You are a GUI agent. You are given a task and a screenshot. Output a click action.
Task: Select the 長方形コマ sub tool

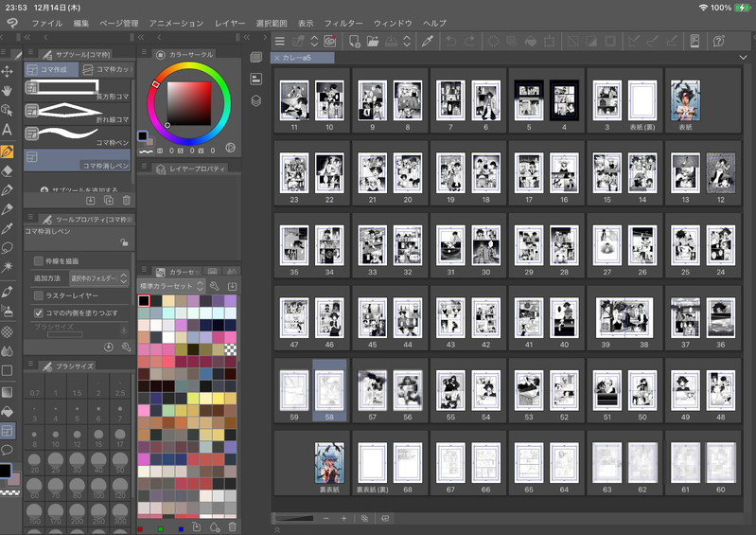78,90
